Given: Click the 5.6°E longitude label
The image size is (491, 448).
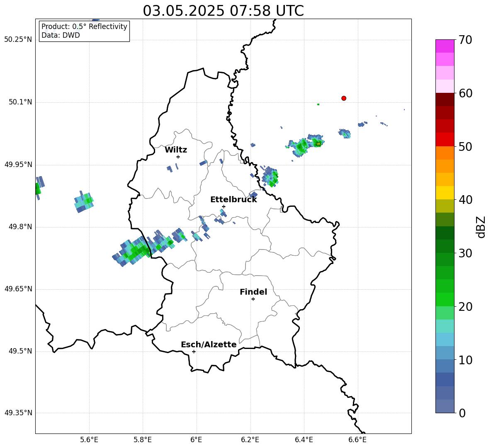Looking at the screenshot, I should point(89,440).
